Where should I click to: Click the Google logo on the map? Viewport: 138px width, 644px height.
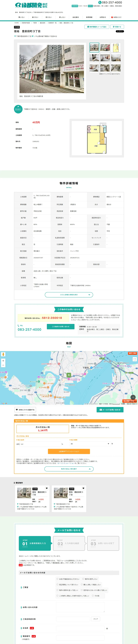pos(4,403)
